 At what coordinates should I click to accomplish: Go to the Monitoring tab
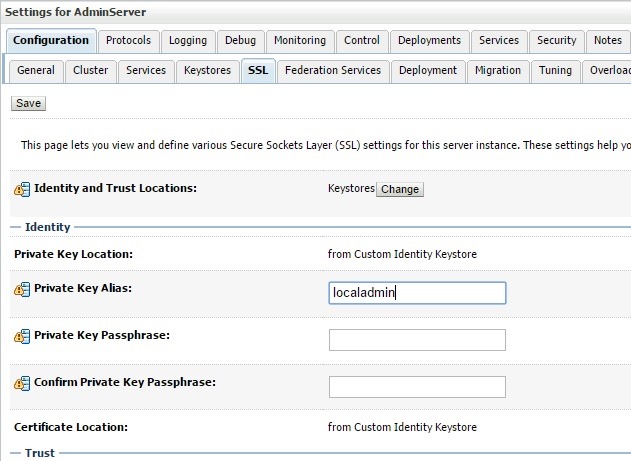299,41
